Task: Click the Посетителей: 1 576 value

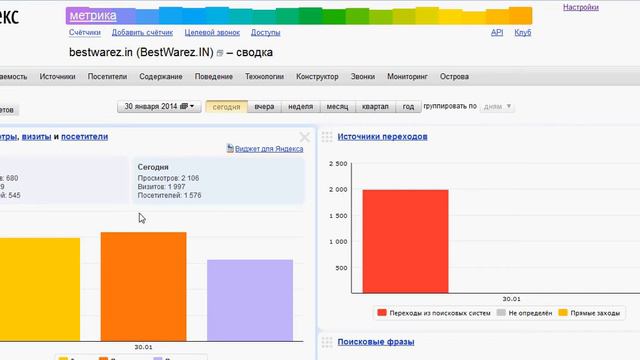Action: click(x=169, y=195)
